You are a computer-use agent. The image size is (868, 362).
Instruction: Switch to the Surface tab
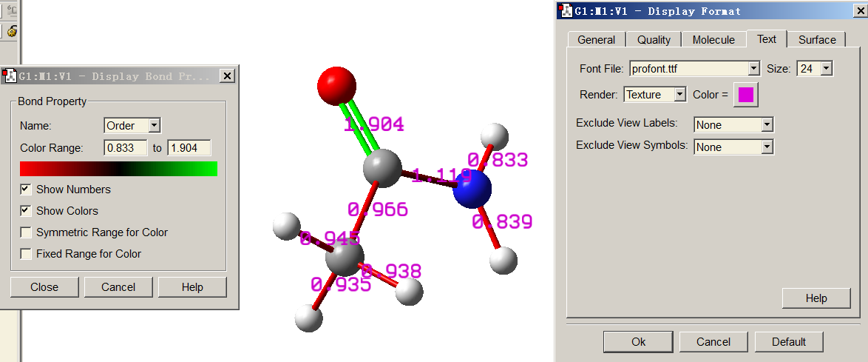(817, 40)
